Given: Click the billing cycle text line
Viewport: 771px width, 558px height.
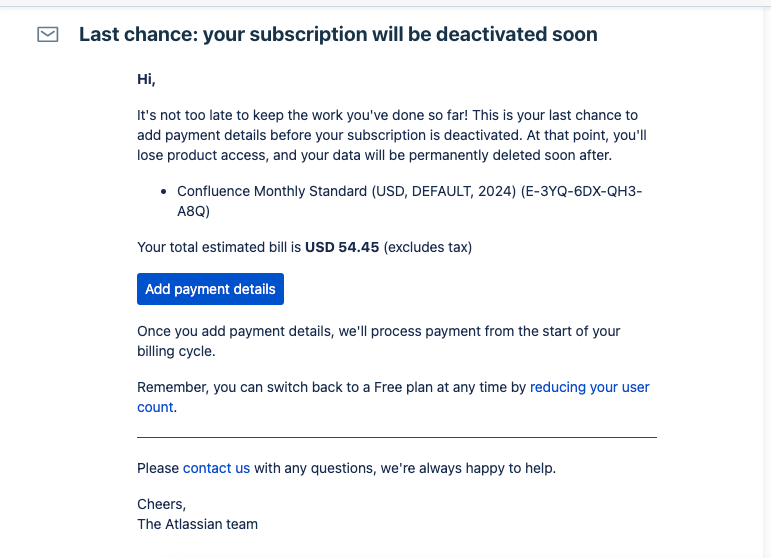Looking at the screenshot, I should (176, 352).
